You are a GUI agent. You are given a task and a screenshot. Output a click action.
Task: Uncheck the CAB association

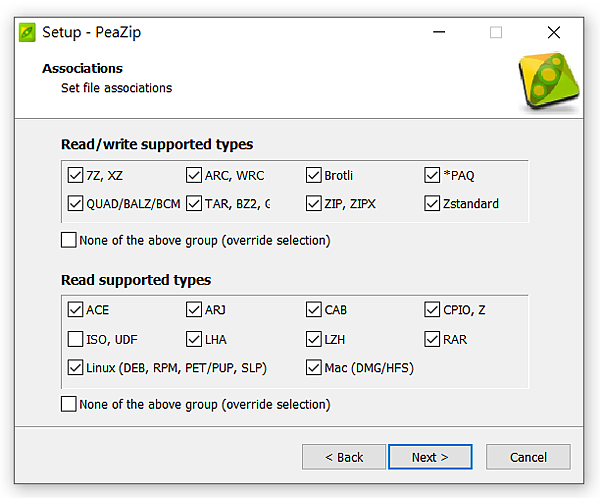click(x=313, y=309)
